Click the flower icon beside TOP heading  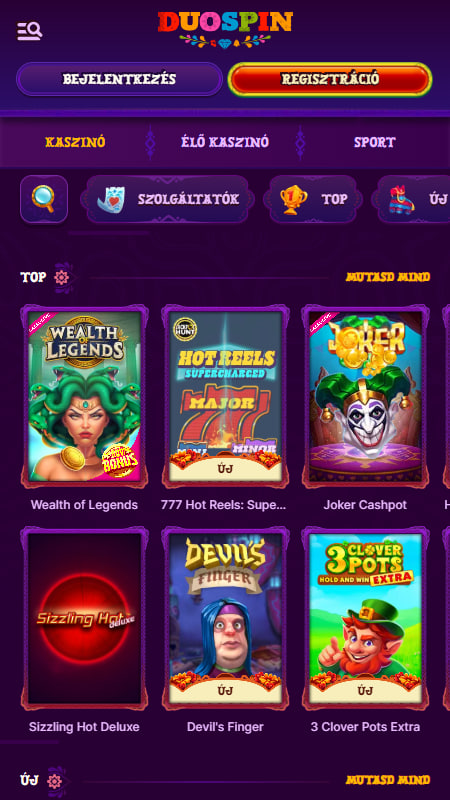62,278
